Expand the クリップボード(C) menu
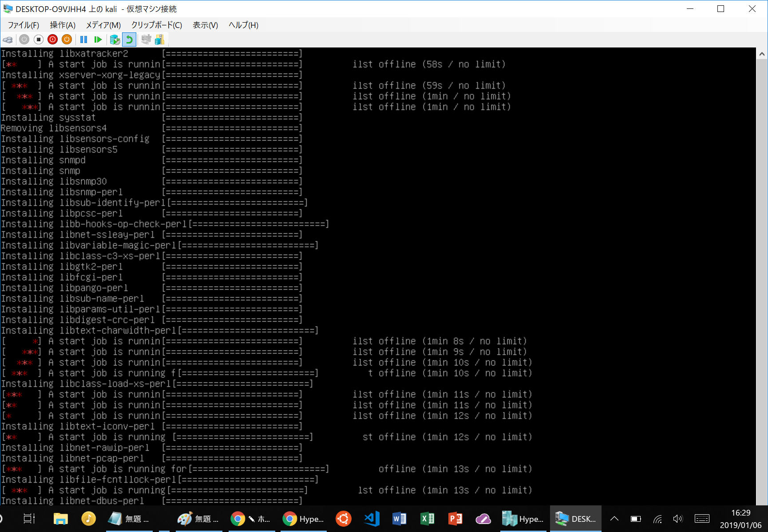Image resolution: width=768 pixels, height=532 pixels. coord(156,25)
